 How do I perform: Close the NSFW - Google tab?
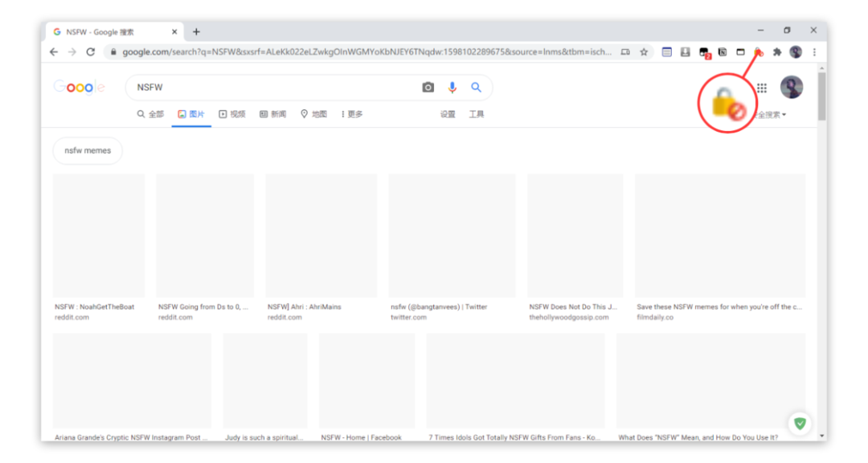(174, 31)
